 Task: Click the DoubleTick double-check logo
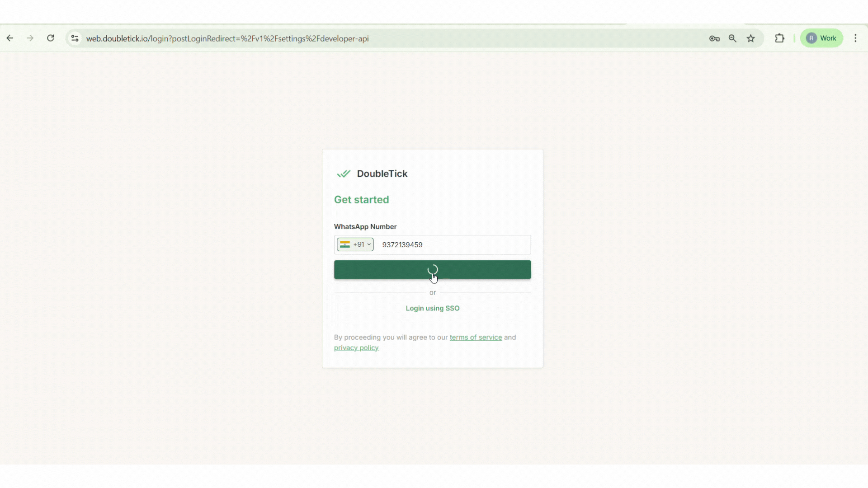click(344, 174)
